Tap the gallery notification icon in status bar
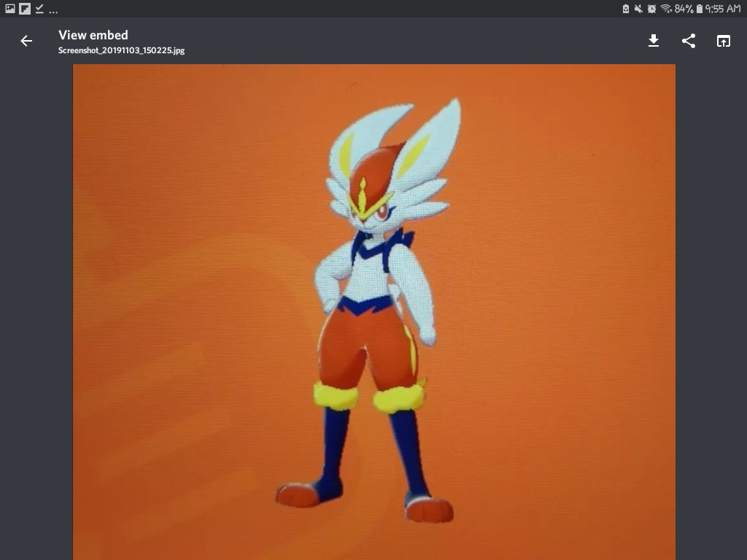Image resolution: width=747 pixels, height=560 pixels. (x=10, y=9)
